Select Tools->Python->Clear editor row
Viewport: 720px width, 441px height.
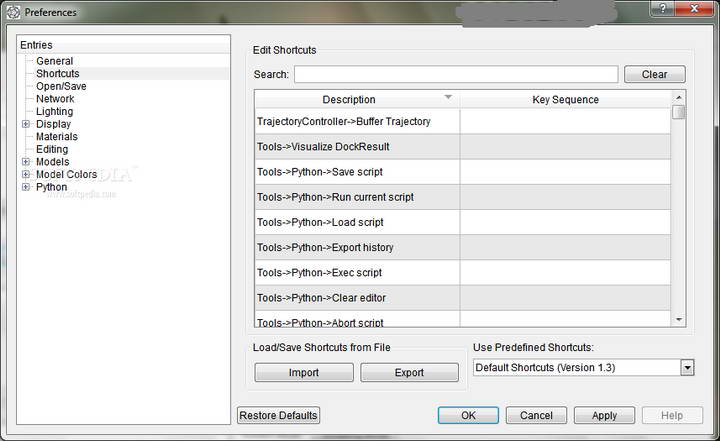(462, 298)
